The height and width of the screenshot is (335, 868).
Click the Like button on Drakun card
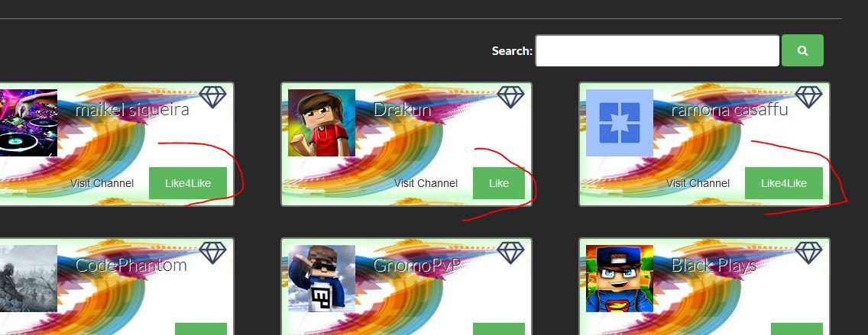click(x=499, y=183)
